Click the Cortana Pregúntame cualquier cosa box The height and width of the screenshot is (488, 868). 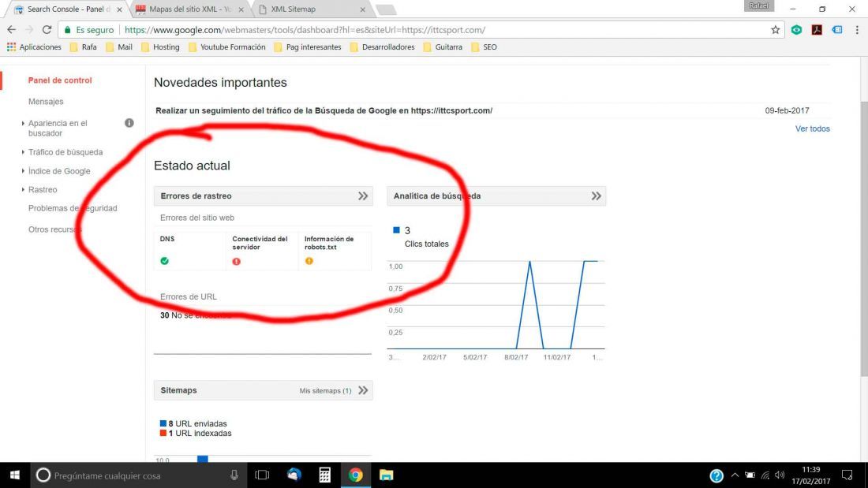click(138, 475)
